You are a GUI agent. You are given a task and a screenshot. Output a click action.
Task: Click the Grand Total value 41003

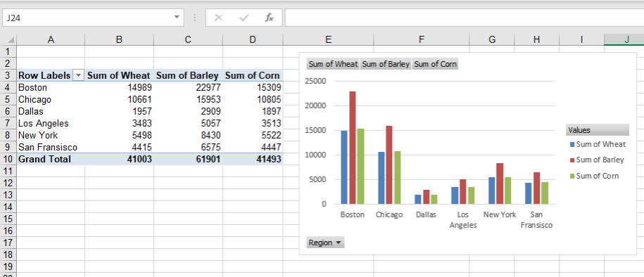pos(119,159)
